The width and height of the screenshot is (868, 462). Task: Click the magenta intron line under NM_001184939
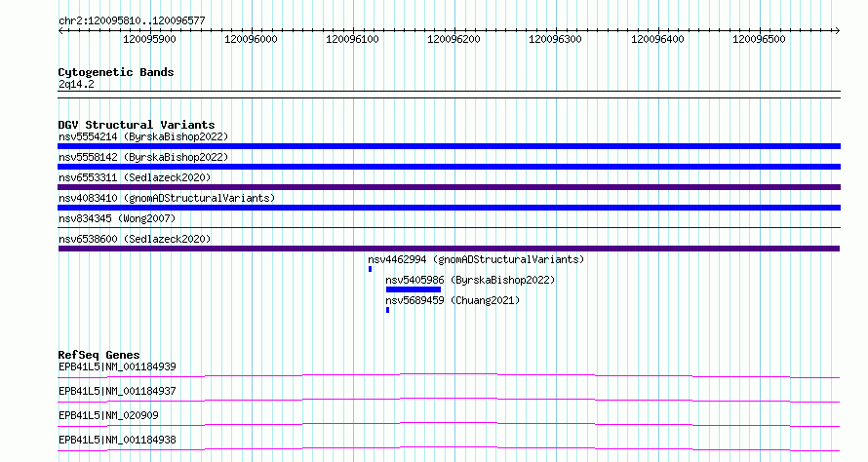(449, 375)
